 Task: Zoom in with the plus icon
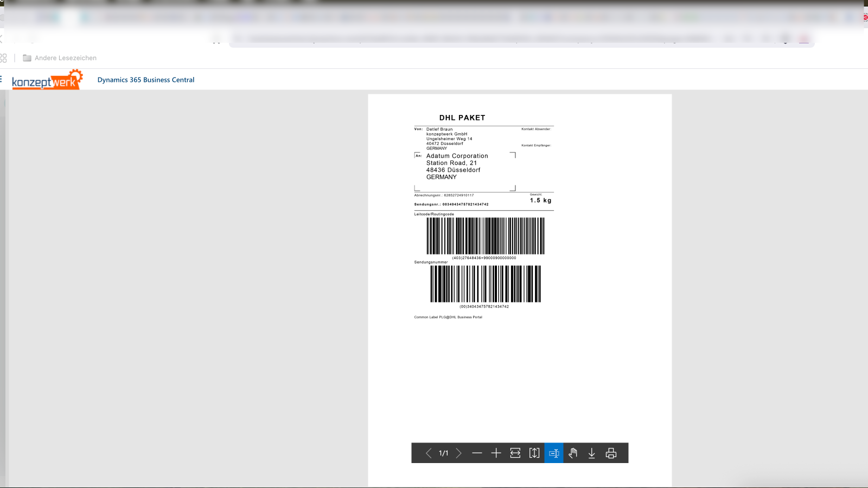pos(496,453)
